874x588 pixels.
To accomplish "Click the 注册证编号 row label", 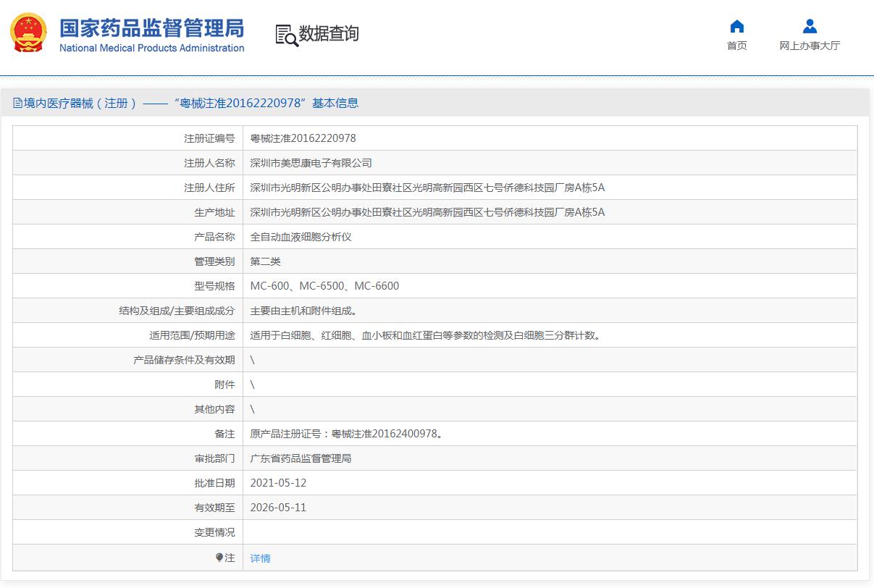I will click(209, 138).
